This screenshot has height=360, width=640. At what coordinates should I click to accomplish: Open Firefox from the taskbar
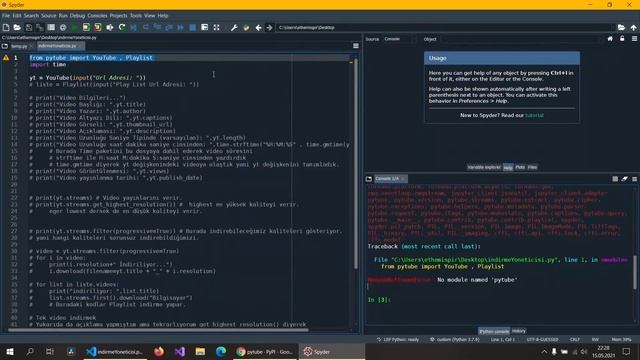159,351
